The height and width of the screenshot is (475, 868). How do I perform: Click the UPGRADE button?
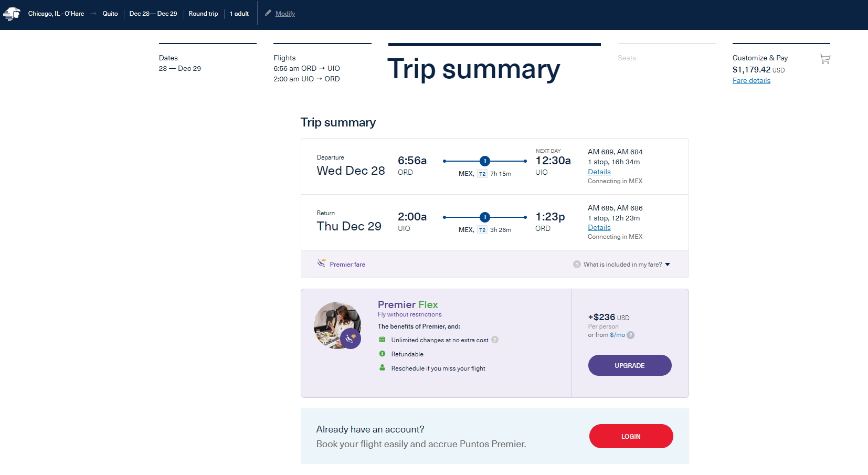tap(629, 365)
